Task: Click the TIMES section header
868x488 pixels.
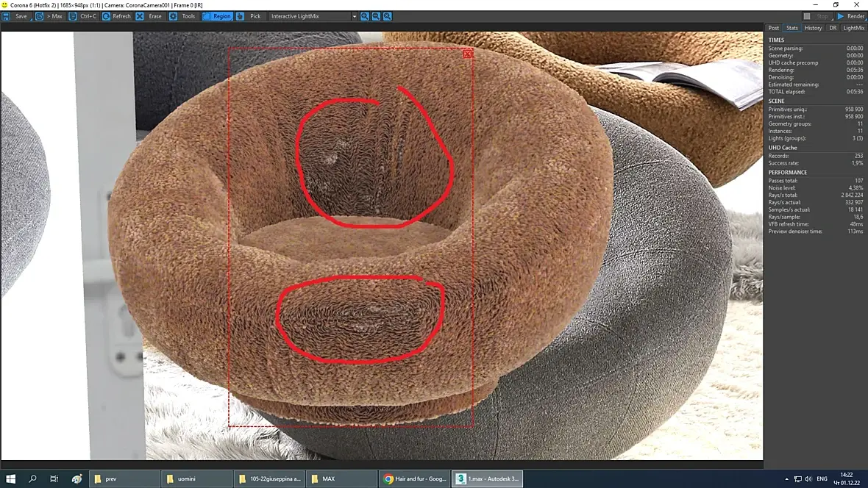Action: (x=776, y=40)
